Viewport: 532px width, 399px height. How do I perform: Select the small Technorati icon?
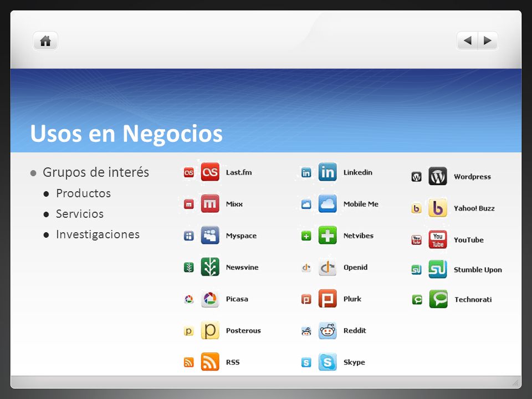coord(417,299)
